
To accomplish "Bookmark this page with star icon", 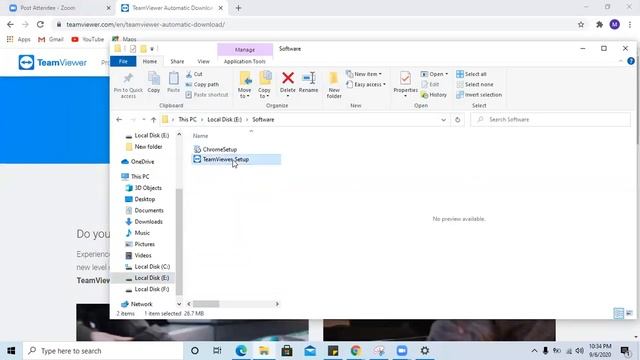I will [581, 24].
